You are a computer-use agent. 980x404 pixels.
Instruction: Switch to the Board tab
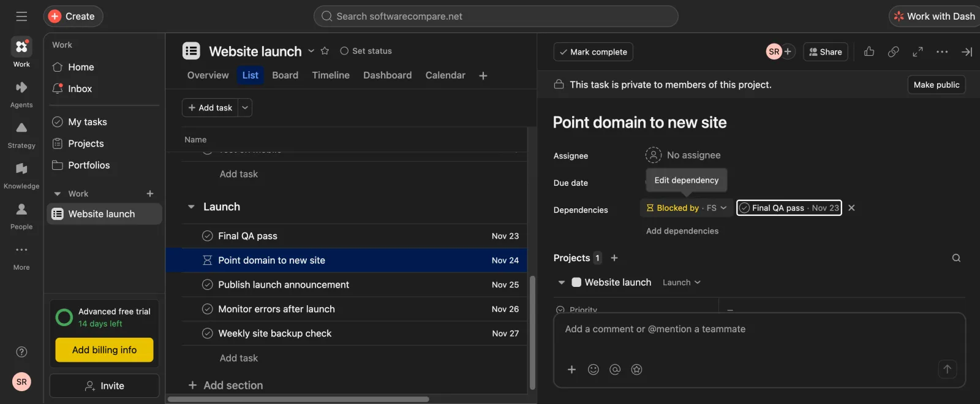click(x=285, y=75)
